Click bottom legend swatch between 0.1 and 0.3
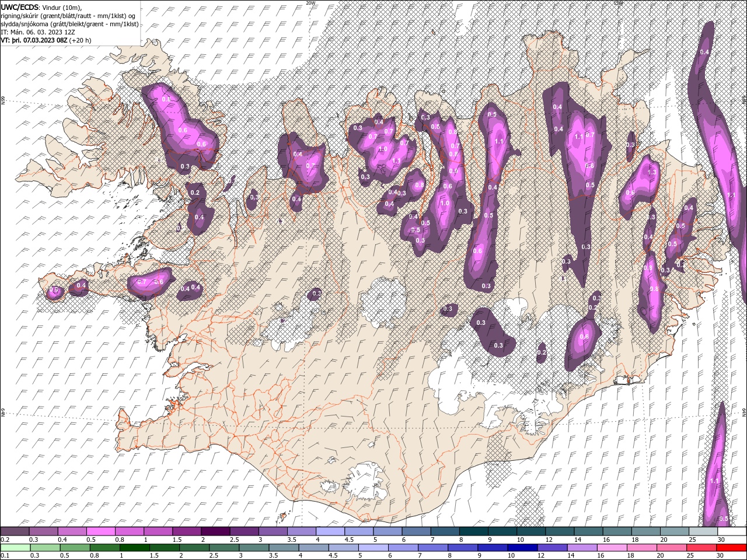The width and height of the screenshot is (747, 560). (16, 548)
